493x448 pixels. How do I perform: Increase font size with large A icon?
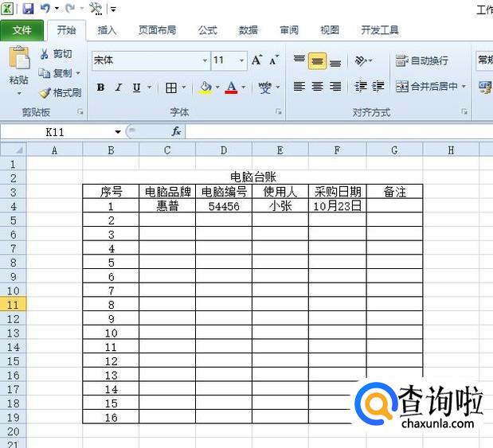pos(256,60)
